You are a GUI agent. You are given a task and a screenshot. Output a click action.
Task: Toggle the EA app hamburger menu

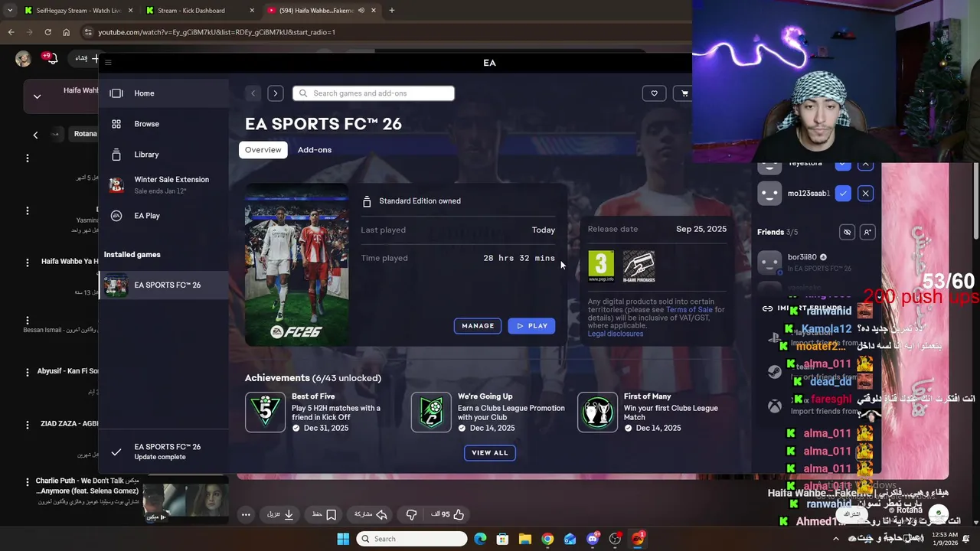coord(108,63)
